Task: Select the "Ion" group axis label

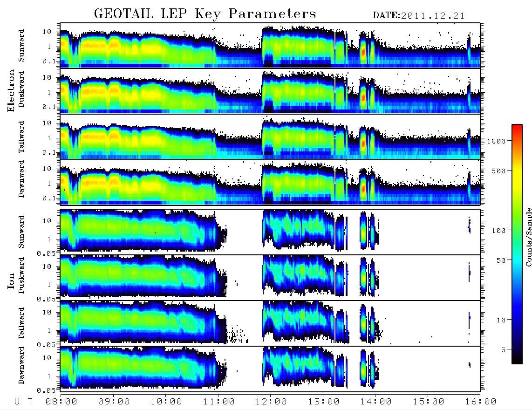Action: point(11,280)
